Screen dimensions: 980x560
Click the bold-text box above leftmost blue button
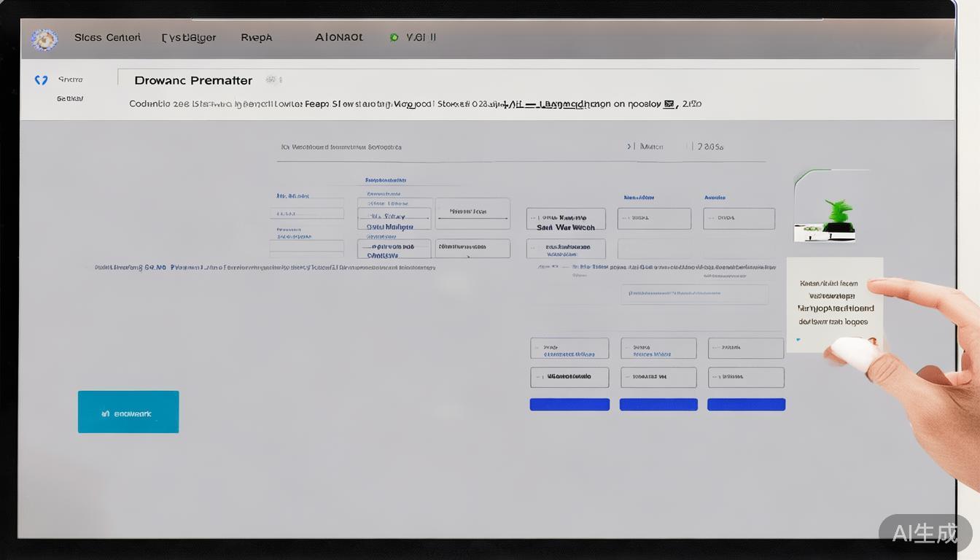click(x=569, y=377)
